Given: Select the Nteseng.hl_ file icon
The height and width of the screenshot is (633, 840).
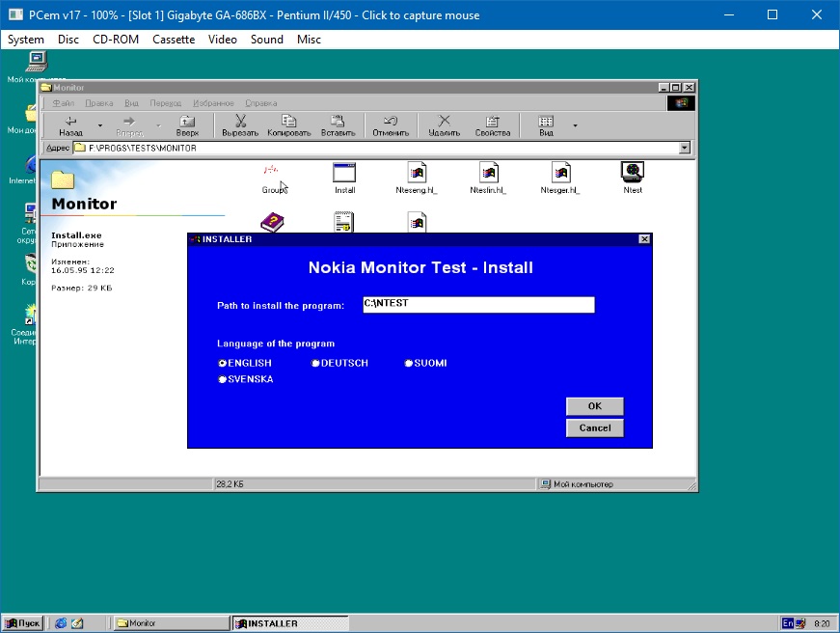Looking at the screenshot, I should point(417,174).
